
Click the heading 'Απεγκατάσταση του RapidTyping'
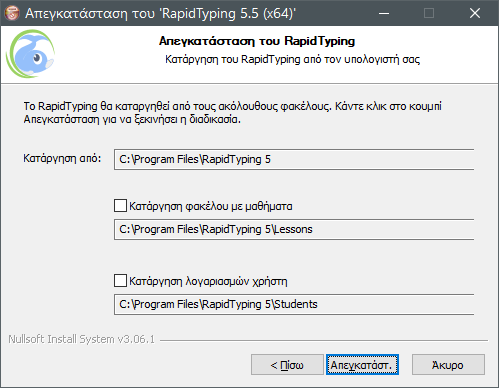pyautogui.click(x=257, y=41)
